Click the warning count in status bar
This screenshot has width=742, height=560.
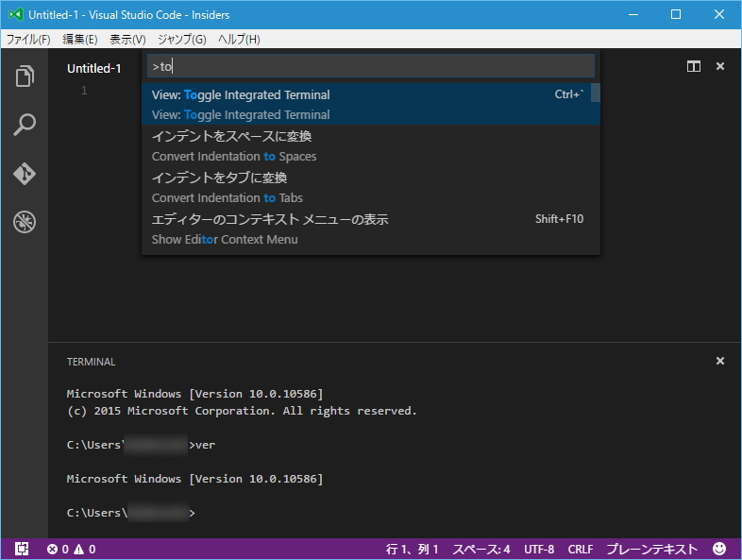click(x=85, y=549)
